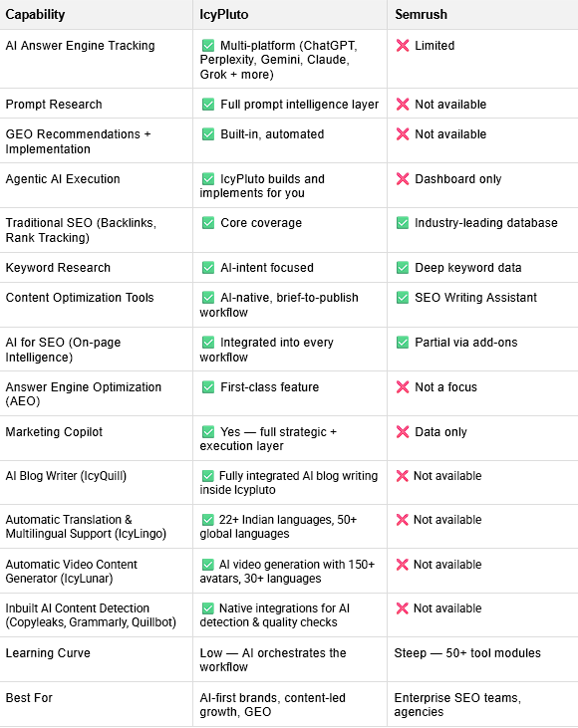Click the green check beside Partial via add-ons

(403, 343)
